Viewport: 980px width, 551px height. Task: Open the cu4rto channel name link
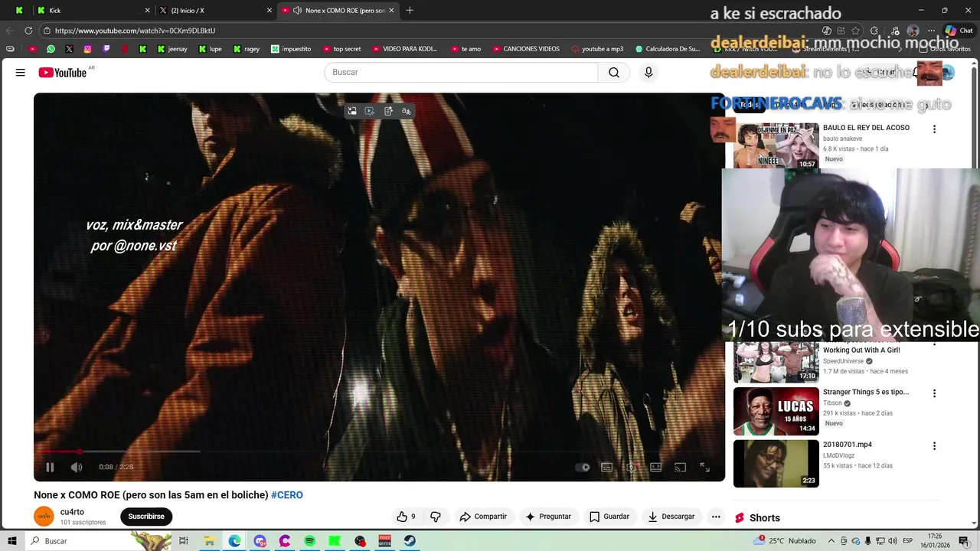tap(72, 512)
